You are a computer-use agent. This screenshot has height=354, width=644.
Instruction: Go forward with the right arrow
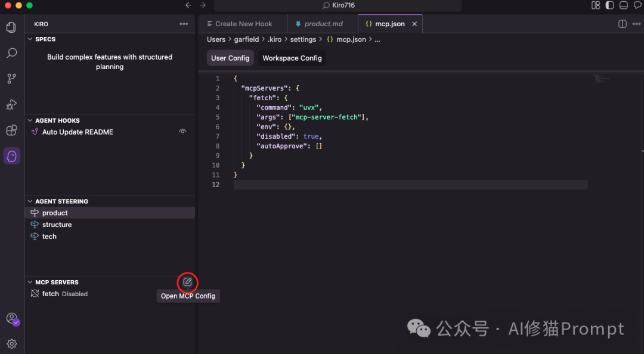click(x=203, y=5)
